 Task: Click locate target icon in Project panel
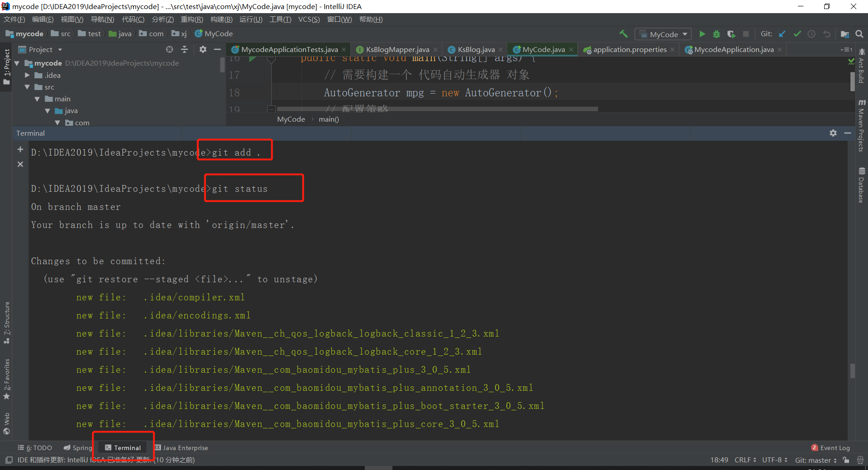click(x=170, y=49)
